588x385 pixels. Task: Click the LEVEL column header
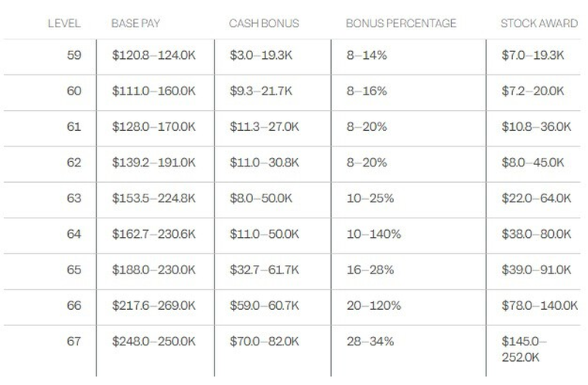pyautogui.click(x=63, y=23)
